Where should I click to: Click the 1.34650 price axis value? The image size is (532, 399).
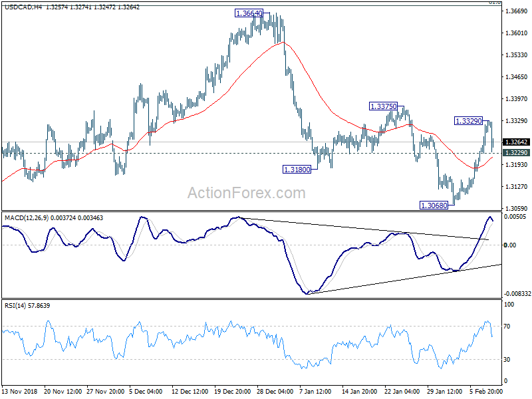[517, 77]
